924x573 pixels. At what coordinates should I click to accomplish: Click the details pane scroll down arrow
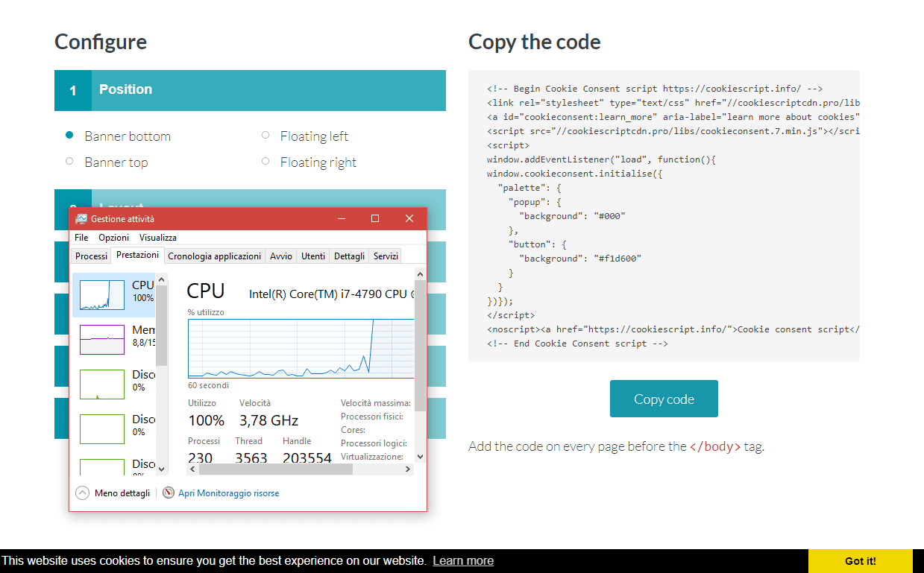click(x=420, y=456)
